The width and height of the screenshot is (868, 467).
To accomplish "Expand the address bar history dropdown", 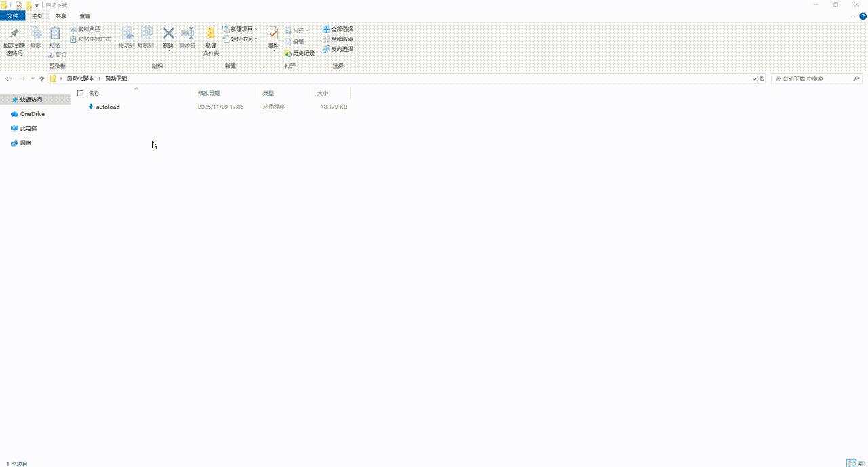I will click(755, 79).
